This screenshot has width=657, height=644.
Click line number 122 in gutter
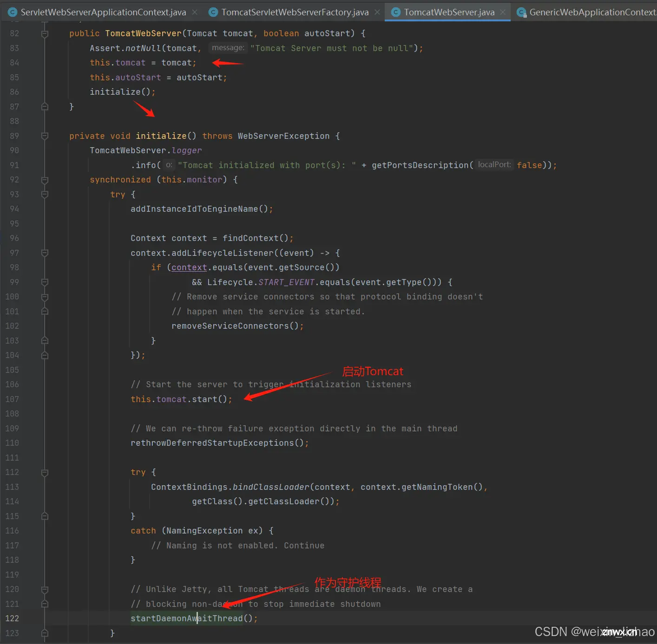pyautogui.click(x=12, y=618)
